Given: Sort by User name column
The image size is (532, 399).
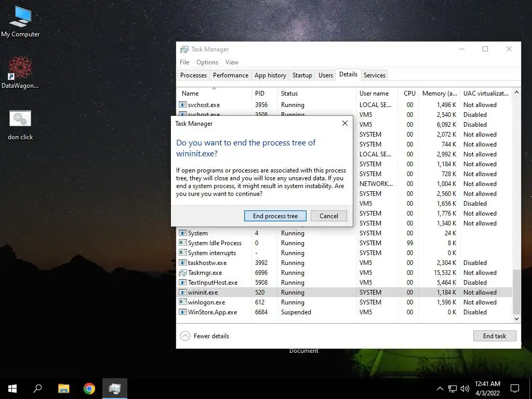Looking at the screenshot, I should 377,94.
